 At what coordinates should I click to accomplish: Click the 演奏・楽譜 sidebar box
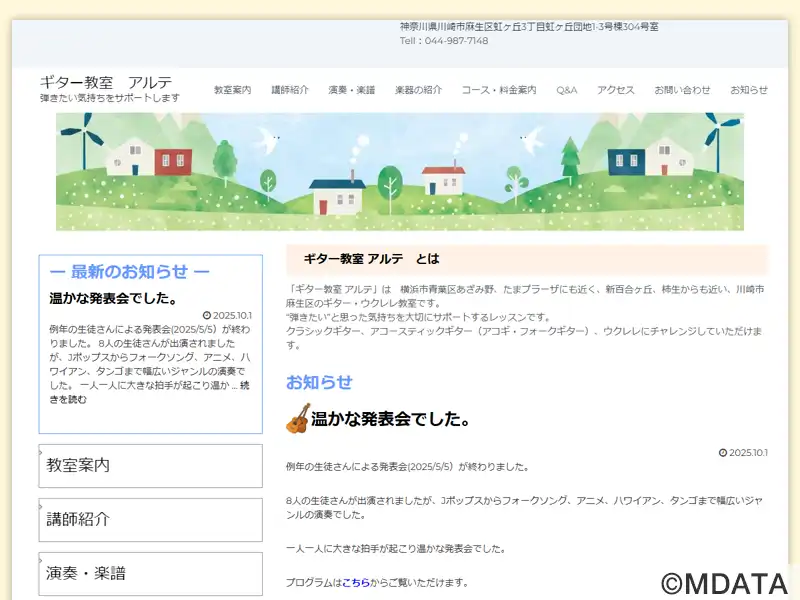point(150,574)
